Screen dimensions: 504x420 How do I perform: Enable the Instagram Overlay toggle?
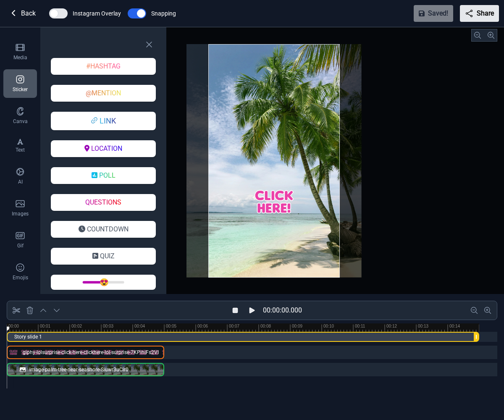click(58, 13)
